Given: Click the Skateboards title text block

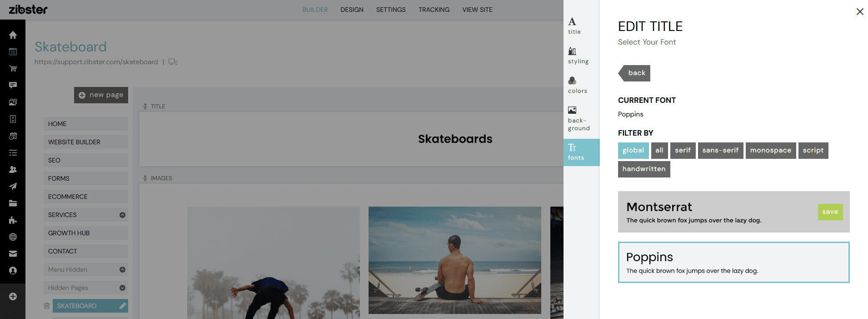Looking at the screenshot, I should [x=455, y=139].
